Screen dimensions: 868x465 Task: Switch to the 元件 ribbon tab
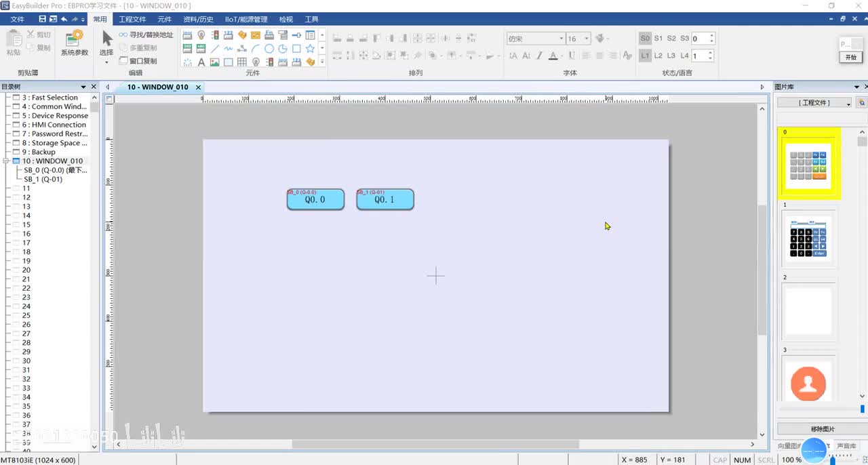[165, 19]
